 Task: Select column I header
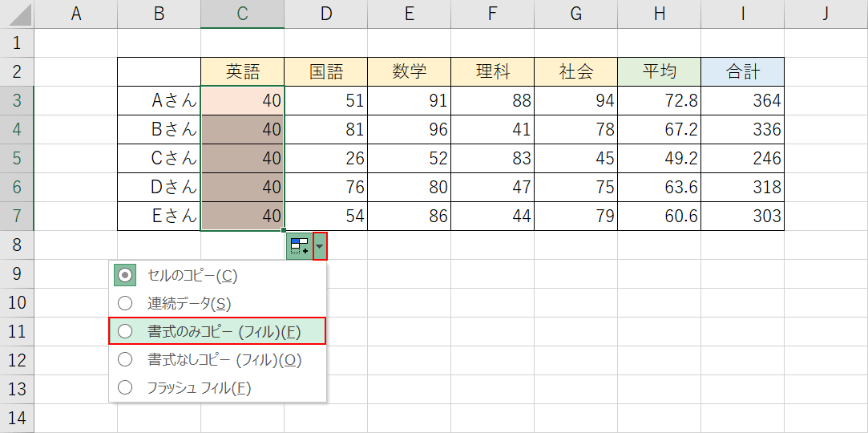pyautogui.click(x=742, y=14)
